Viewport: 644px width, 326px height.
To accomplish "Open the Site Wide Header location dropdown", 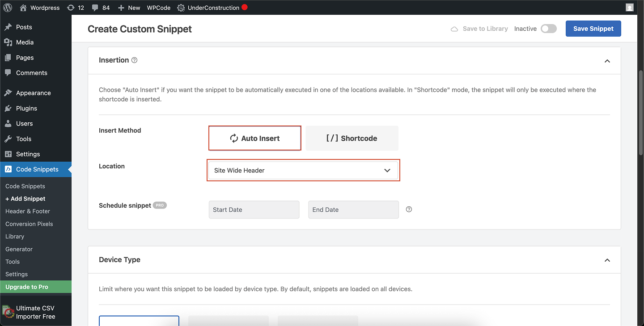I will pos(303,170).
